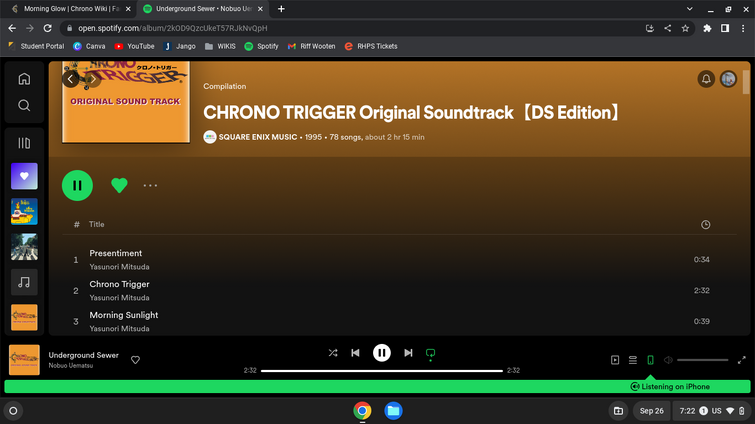Open SQUARE ENIX MUSIC artist link
The width and height of the screenshot is (755, 424).
point(258,137)
